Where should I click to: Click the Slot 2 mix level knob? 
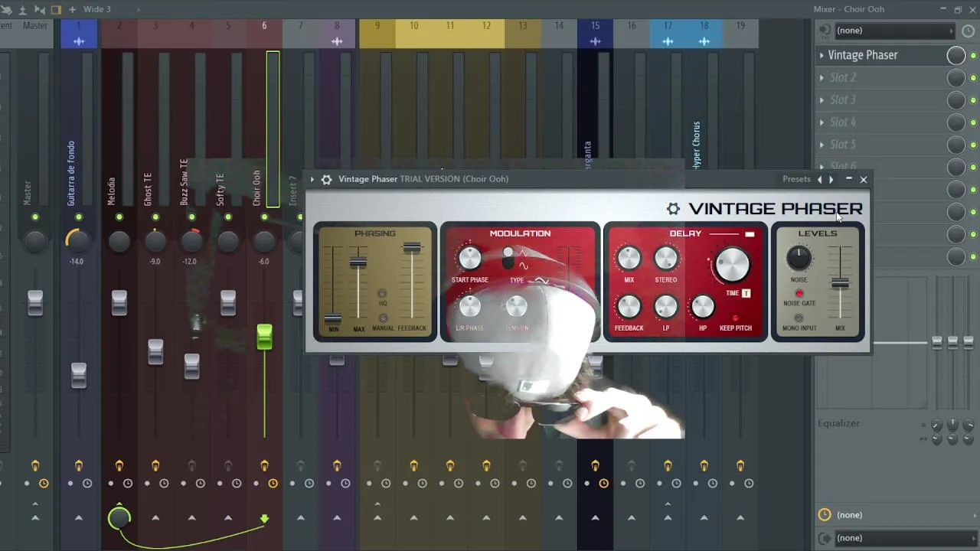955,77
